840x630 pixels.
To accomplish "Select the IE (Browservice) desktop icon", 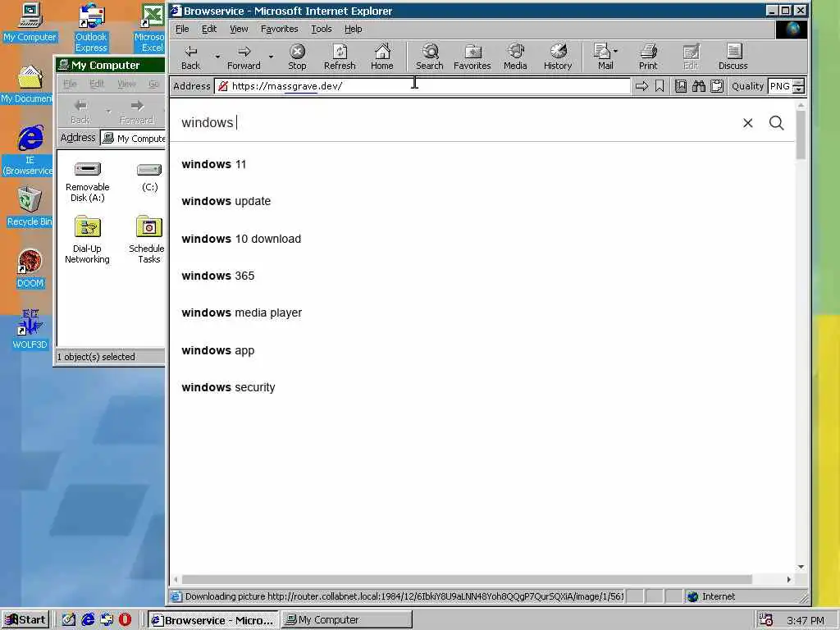I will click(x=30, y=150).
